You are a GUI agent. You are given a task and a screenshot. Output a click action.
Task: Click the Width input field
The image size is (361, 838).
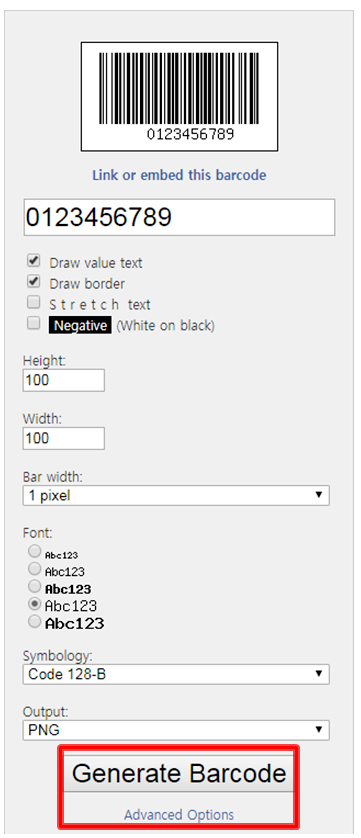tap(64, 438)
